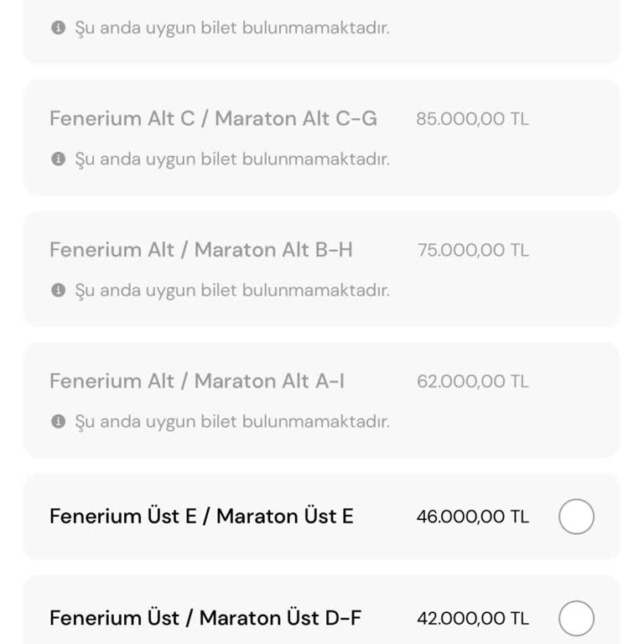Click the 62.000,00 TL price
This screenshot has height=644, width=644.
click(473, 382)
